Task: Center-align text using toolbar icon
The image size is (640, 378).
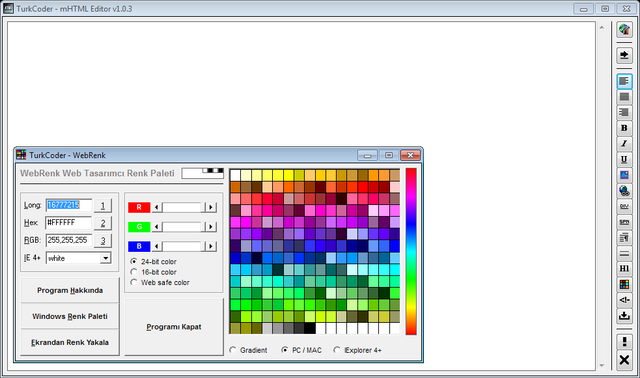Action: (x=624, y=97)
